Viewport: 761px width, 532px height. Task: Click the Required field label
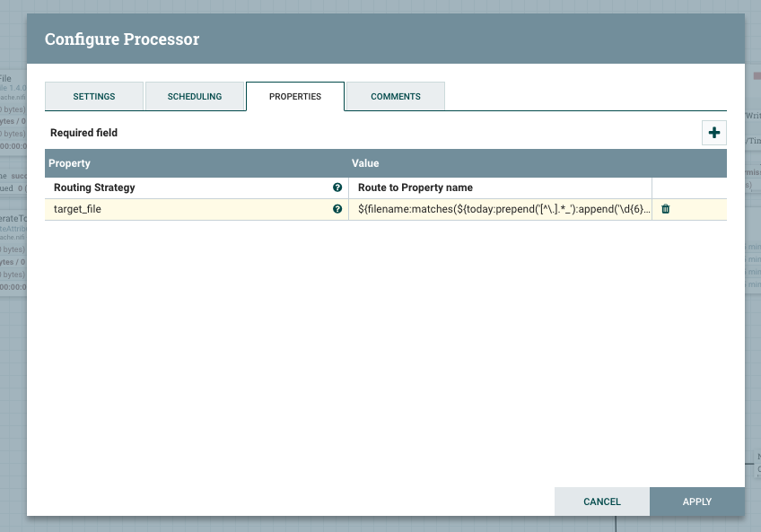[83, 133]
